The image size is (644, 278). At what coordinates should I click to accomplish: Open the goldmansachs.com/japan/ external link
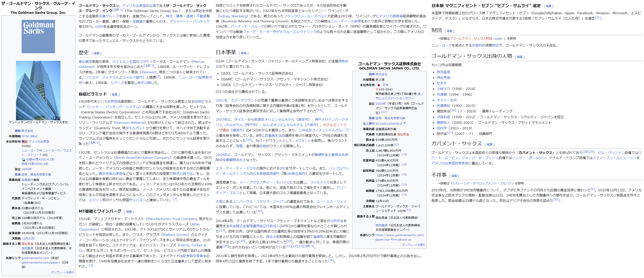(41, 262)
